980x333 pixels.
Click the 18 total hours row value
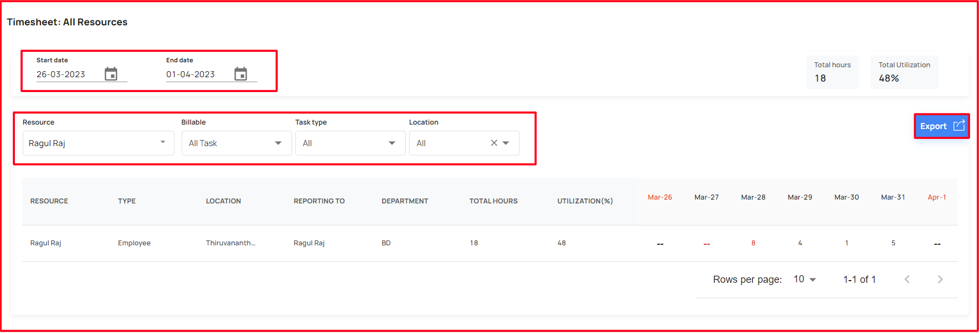474,243
